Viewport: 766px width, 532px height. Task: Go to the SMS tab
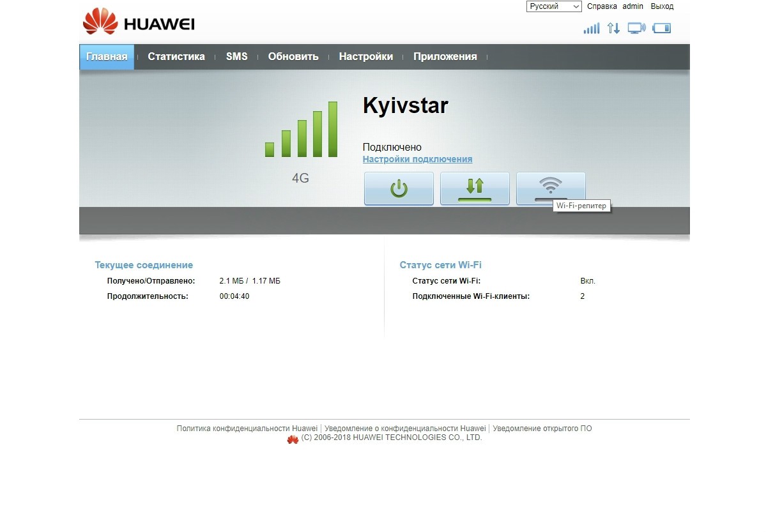(236, 57)
